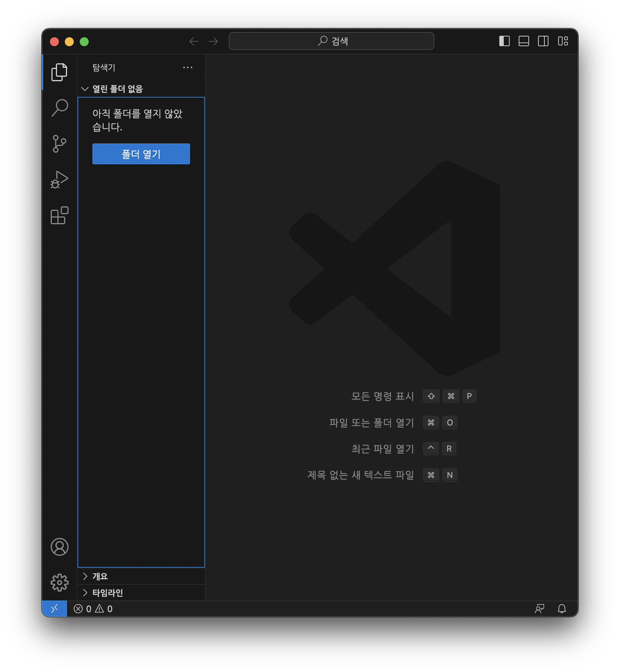Click the 모든 명령 표시 label
620x672 pixels.
pyautogui.click(x=383, y=396)
